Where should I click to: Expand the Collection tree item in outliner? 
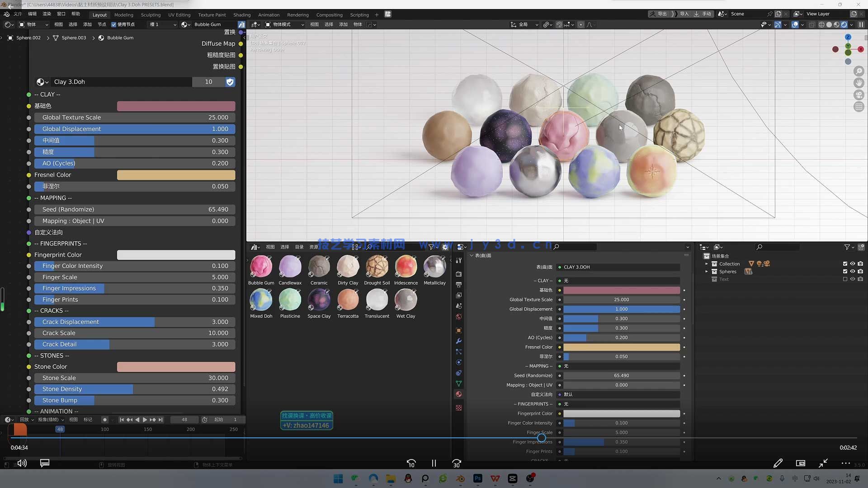coord(707,264)
